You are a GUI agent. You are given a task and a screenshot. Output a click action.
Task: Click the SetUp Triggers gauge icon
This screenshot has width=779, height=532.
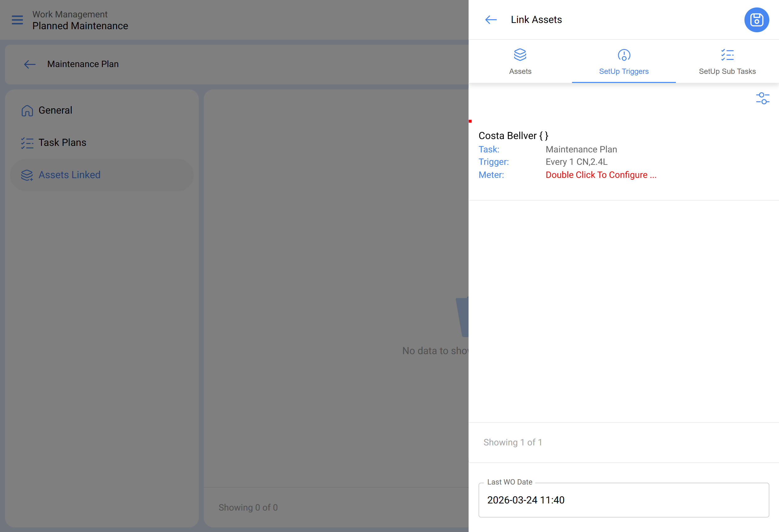(623, 55)
